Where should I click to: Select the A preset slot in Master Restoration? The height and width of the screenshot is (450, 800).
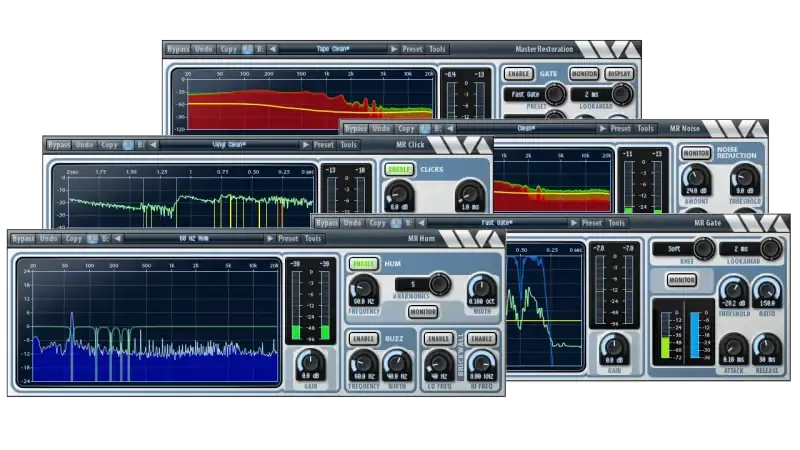pos(247,49)
